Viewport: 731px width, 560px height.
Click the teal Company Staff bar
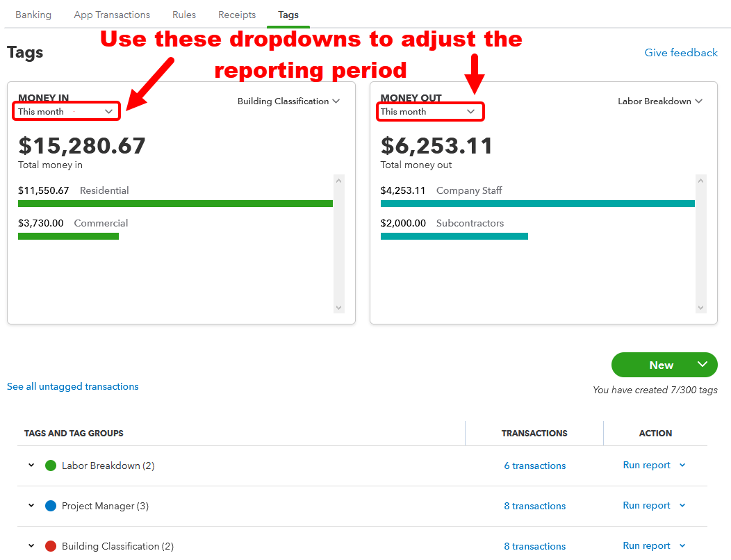tap(538, 204)
